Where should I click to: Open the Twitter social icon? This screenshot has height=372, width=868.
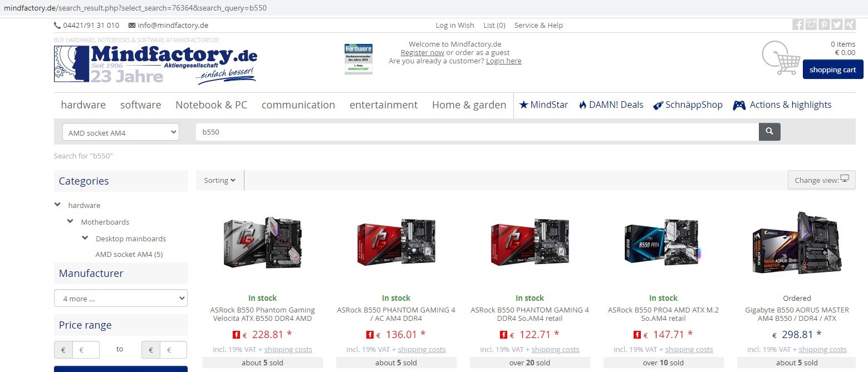click(x=836, y=25)
